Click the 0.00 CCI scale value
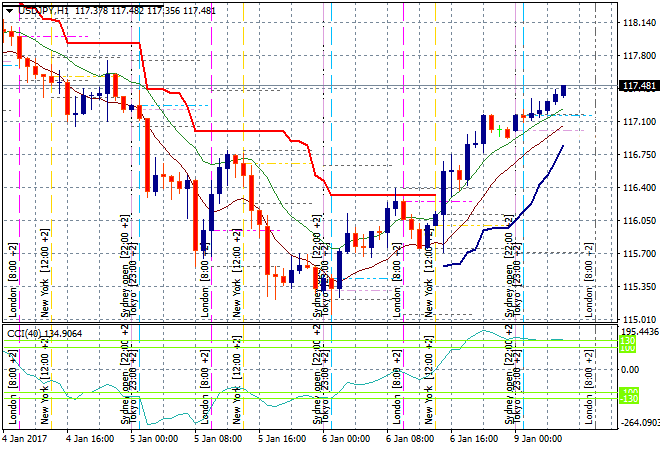This screenshot has width=660, height=450. point(630,370)
